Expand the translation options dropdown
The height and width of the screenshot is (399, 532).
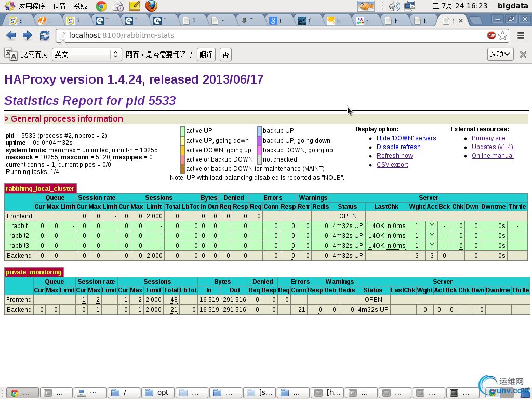click(500, 54)
